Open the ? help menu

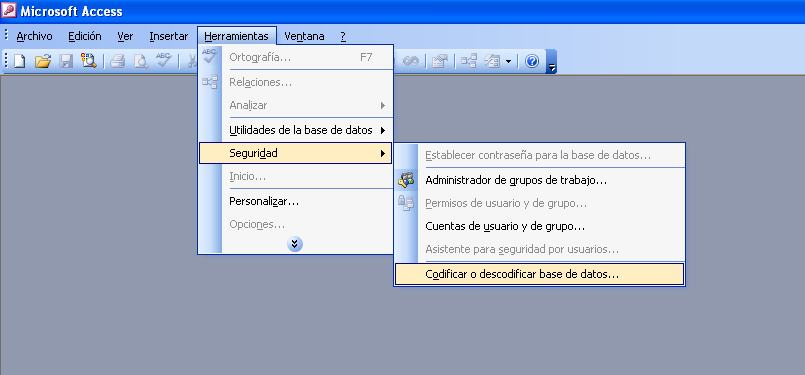(x=343, y=36)
